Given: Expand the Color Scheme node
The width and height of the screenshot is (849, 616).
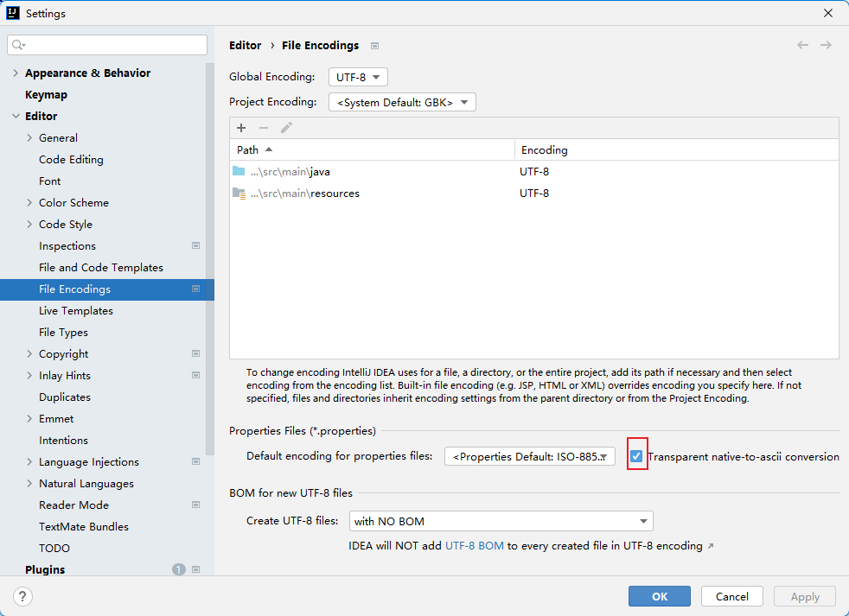Looking at the screenshot, I should pyautogui.click(x=29, y=202).
